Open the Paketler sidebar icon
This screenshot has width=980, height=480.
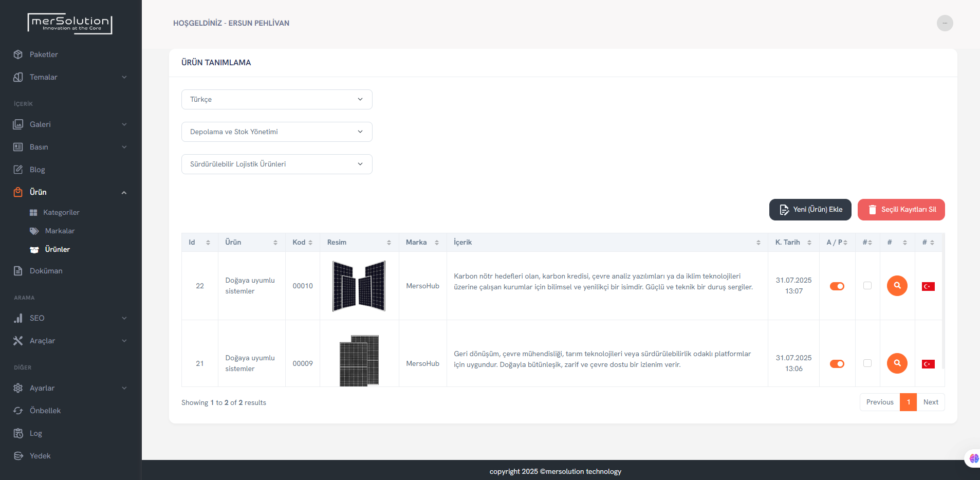[18, 54]
